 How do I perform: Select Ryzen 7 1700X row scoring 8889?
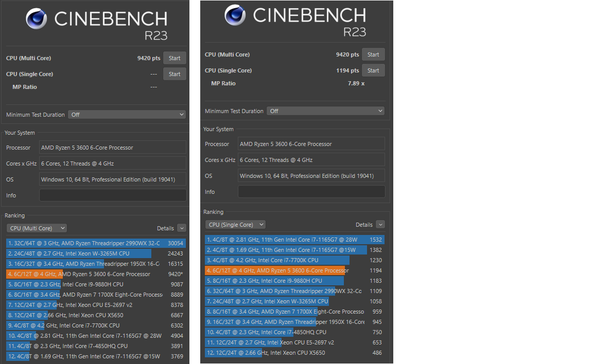tap(96, 295)
